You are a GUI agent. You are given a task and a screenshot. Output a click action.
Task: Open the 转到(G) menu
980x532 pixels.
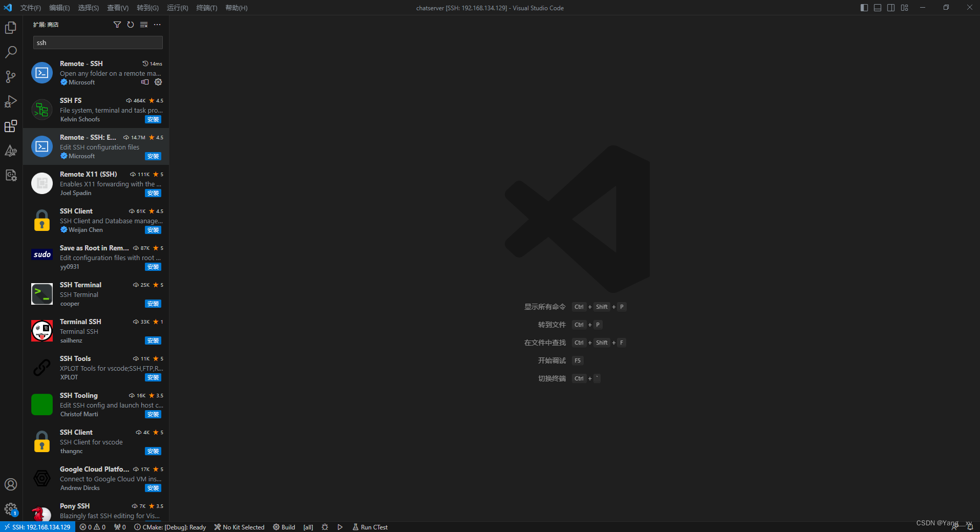point(147,8)
